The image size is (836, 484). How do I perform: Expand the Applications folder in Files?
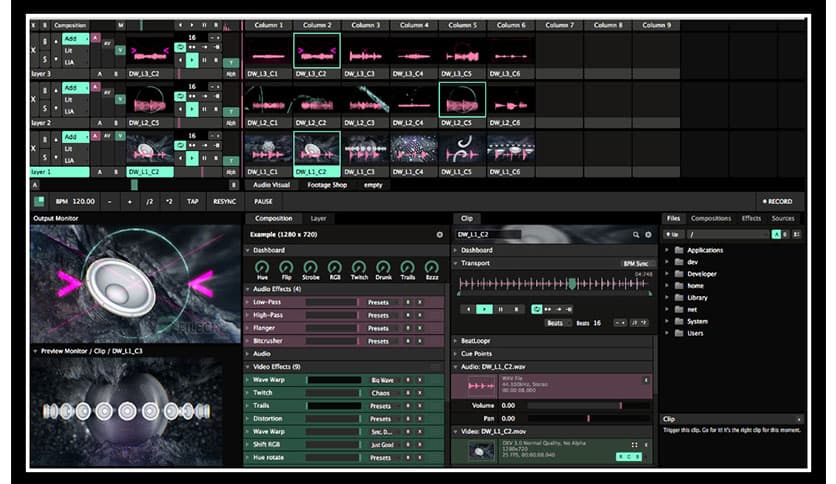[x=667, y=250]
